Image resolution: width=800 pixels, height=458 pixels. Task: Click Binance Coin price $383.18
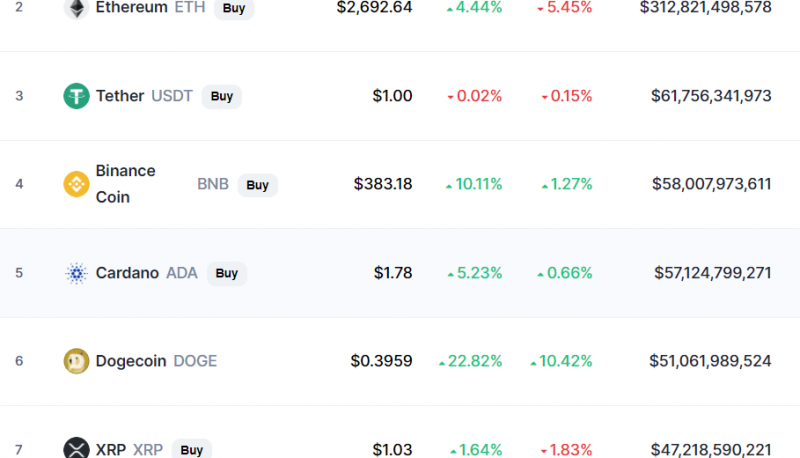pyautogui.click(x=383, y=184)
